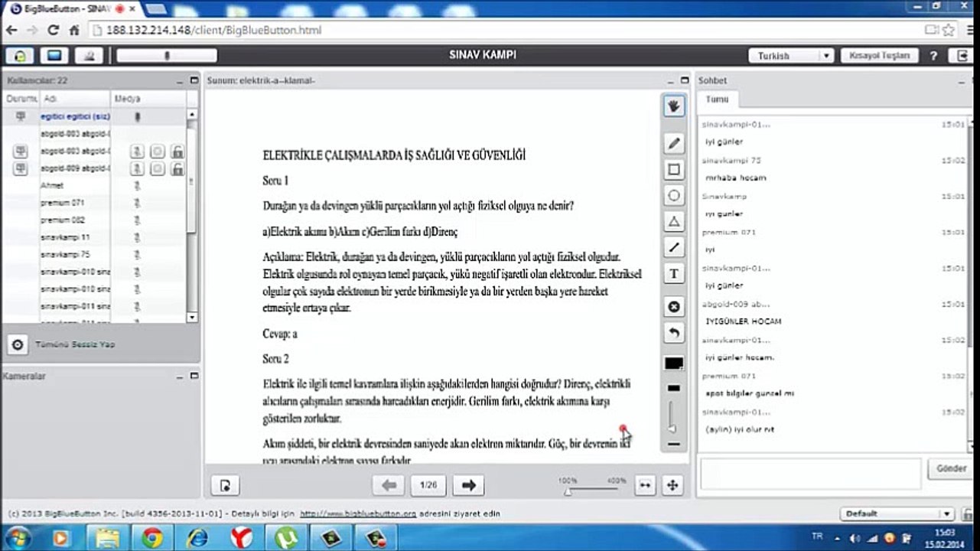Send message with Gönder button
Viewport: 980px width, 551px height.
950,468
